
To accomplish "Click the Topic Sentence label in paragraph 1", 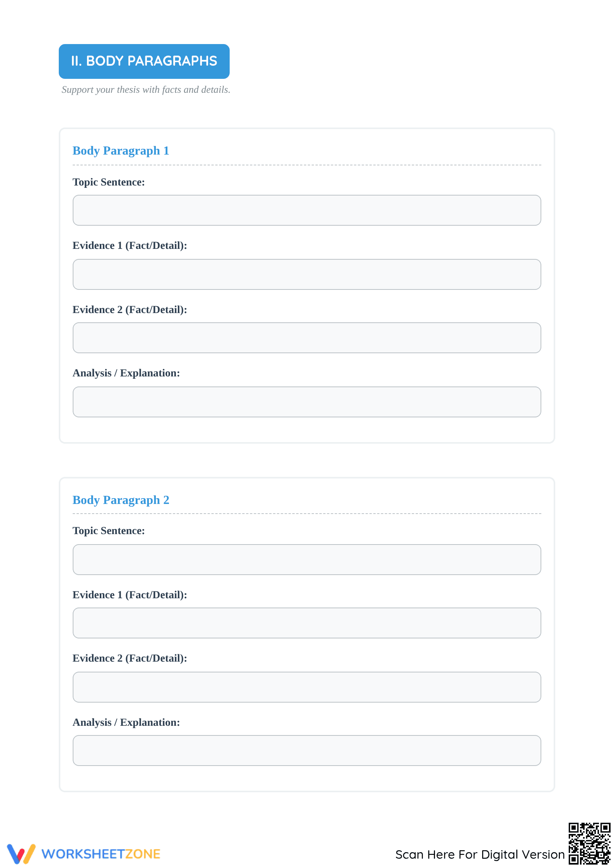I will pyautogui.click(x=109, y=182).
